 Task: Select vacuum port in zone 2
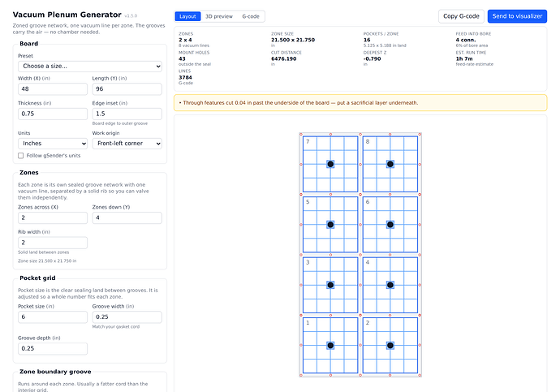(x=390, y=345)
